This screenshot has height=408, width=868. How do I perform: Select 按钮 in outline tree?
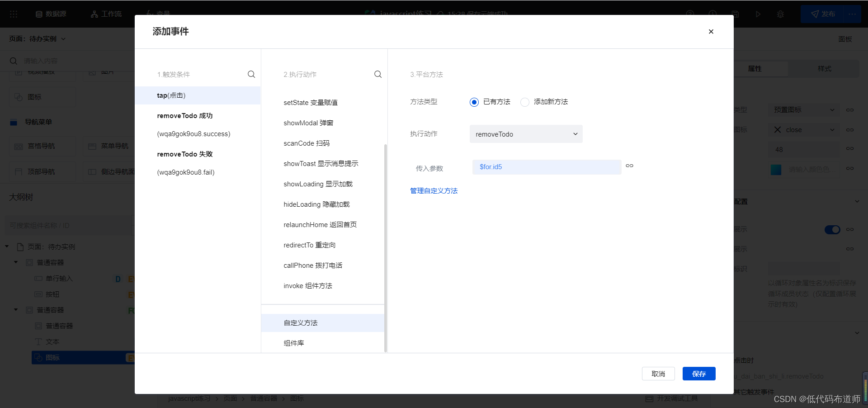click(x=52, y=294)
